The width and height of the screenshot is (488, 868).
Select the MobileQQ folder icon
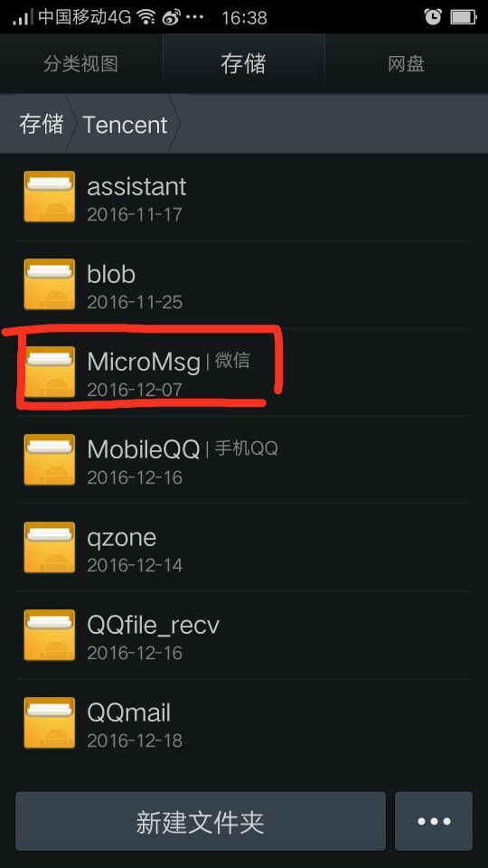(49, 459)
